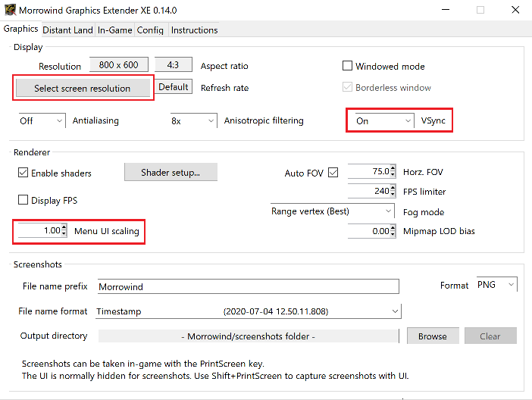532x400 pixels.
Task: Open the Anisotropic filtering dropdown
Action: [x=194, y=121]
